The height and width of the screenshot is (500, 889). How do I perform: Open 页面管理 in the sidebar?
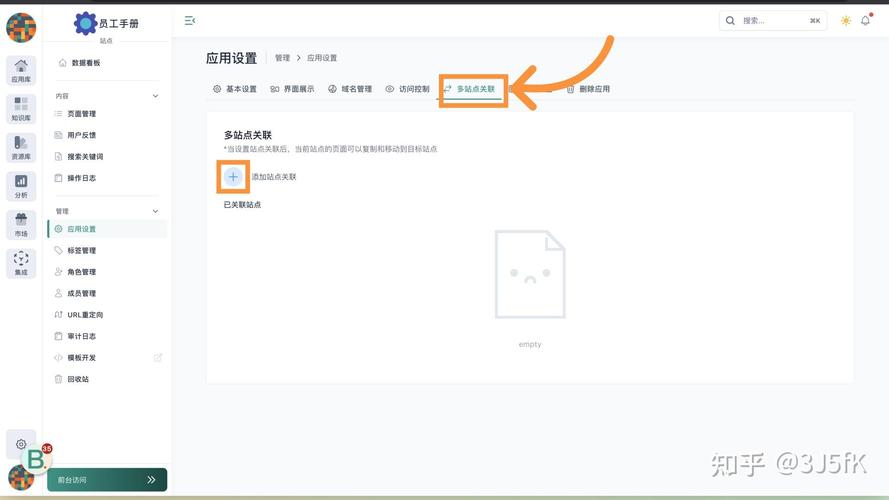(81, 114)
